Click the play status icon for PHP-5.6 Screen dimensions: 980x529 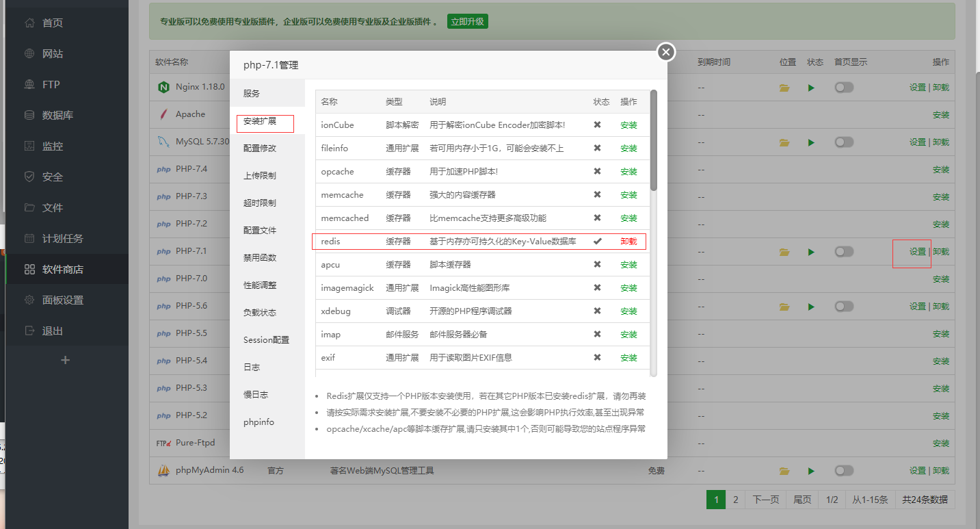[x=812, y=307]
